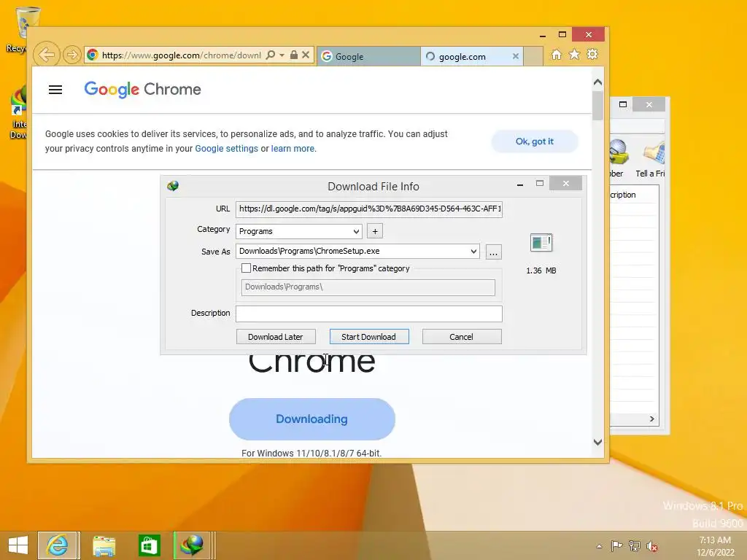
Task: Click the Action Center flag icon
Action: tap(617, 546)
